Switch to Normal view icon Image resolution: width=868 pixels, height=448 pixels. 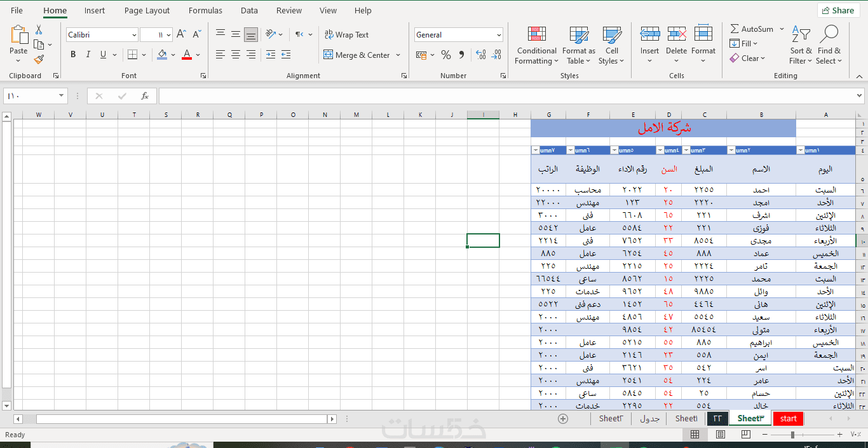[695, 435]
